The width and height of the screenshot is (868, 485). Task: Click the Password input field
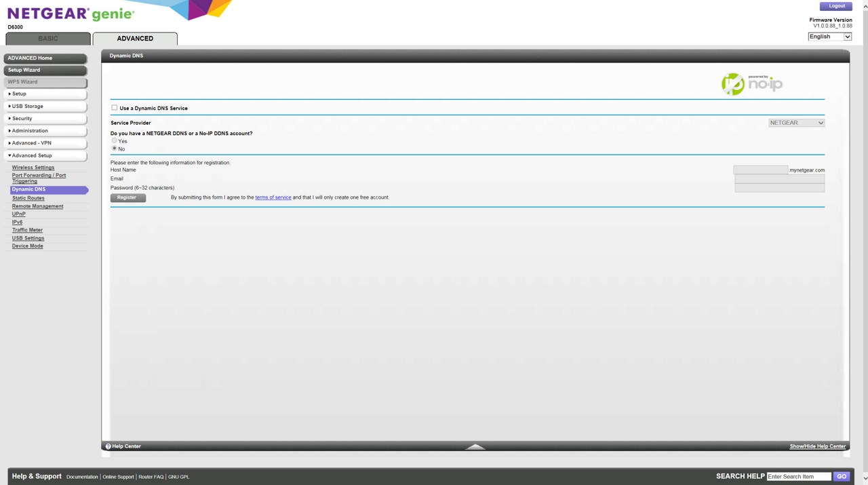pyautogui.click(x=780, y=188)
